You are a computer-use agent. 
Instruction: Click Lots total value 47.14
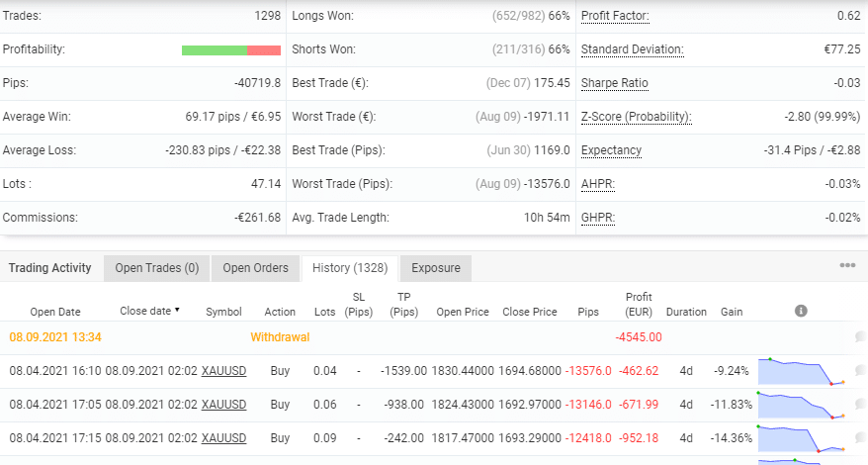coord(266,184)
